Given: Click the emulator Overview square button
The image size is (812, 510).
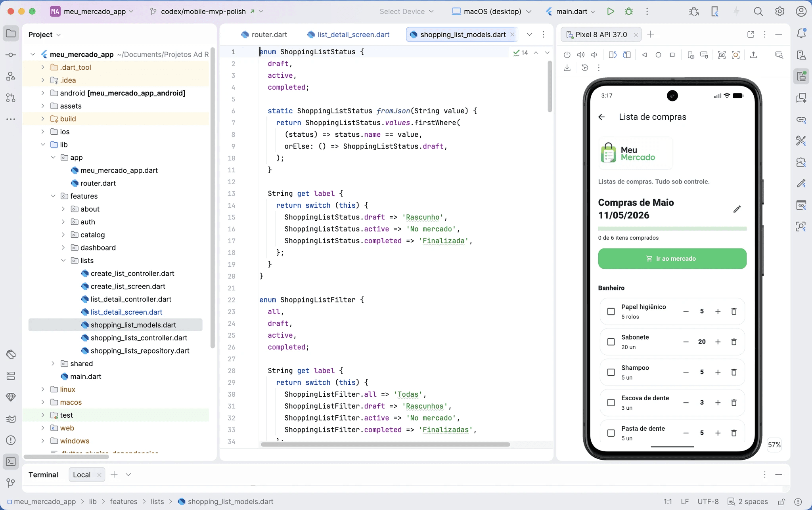Looking at the screenshot, I should pos(672,55).
